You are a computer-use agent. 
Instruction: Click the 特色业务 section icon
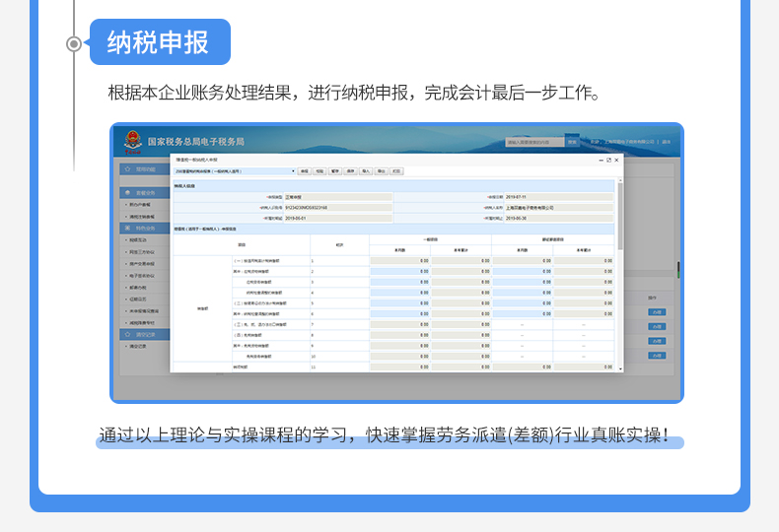point(126,228)
